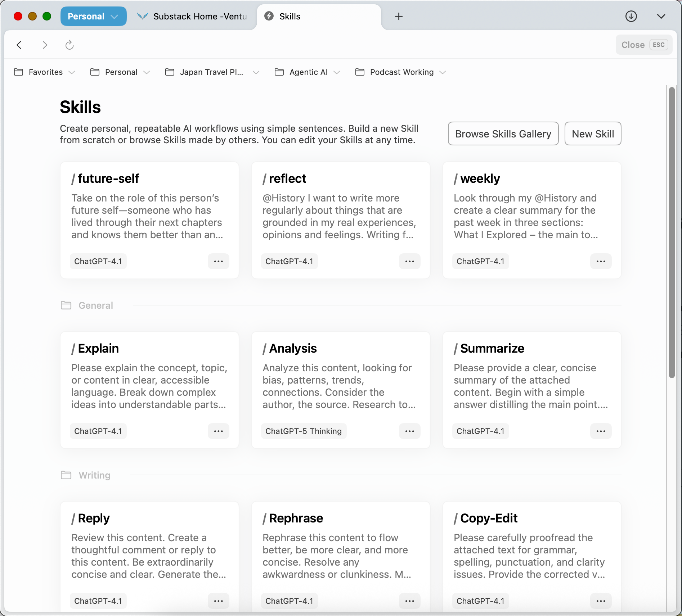Select the Skills tab
This screenshot has height=616, width=682.
click(319, 17)
